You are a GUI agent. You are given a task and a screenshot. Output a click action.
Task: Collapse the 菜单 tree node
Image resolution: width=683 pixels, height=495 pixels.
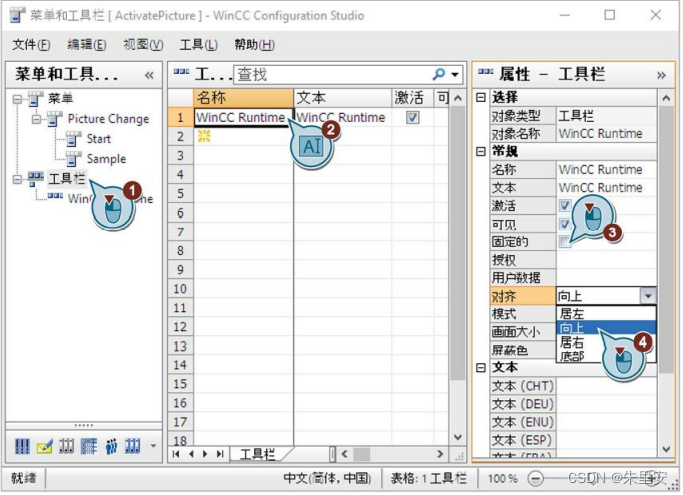point(17,99)
